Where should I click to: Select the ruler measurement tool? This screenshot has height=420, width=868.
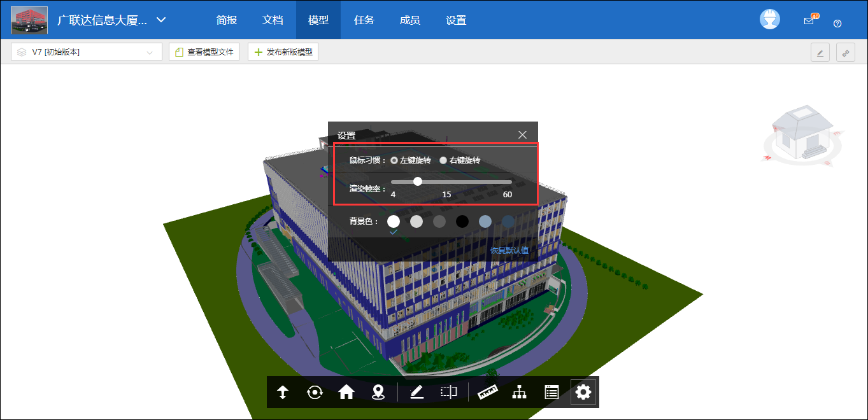(487, 392)
